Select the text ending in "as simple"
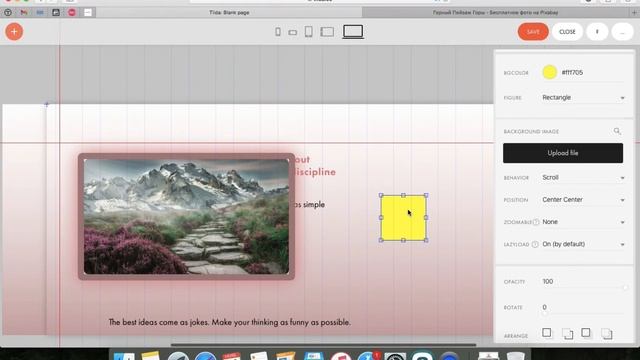Viewport: 640px width, 360px height. [x=309, y=204]
